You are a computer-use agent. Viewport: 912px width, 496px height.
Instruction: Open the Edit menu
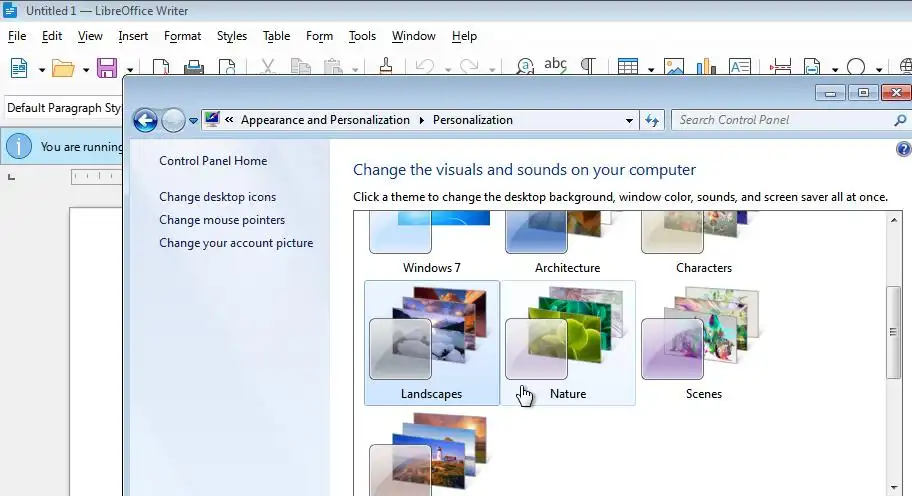[52, 36]
